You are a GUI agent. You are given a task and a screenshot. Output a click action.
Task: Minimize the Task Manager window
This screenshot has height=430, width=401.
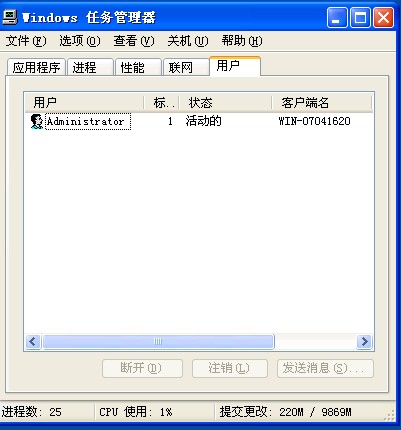tap(337, 17)
